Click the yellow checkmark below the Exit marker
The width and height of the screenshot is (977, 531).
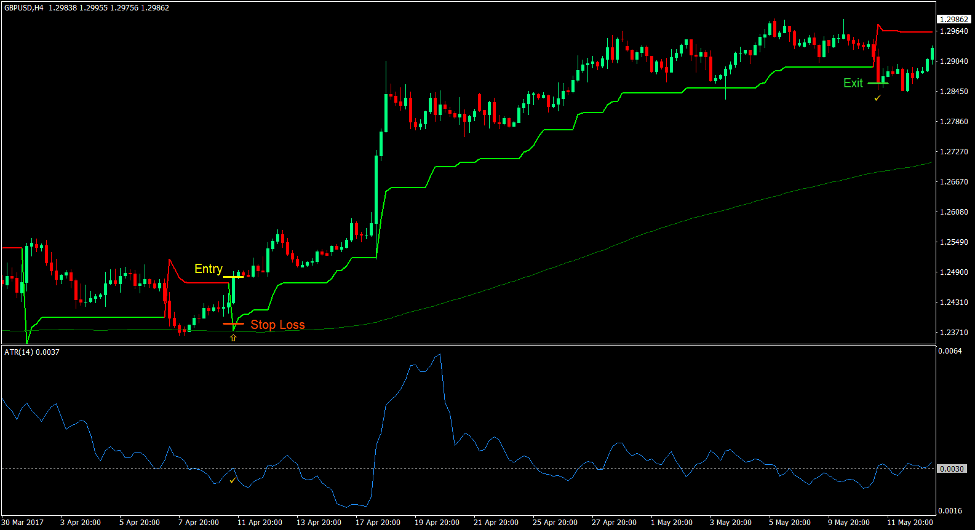[x=877, y=98]
